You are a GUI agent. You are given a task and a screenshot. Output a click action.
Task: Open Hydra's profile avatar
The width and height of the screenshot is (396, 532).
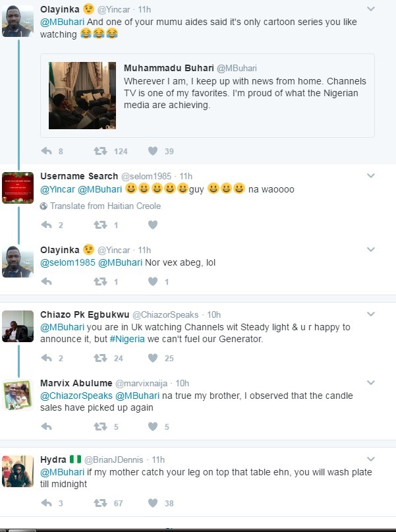(18, 471)
